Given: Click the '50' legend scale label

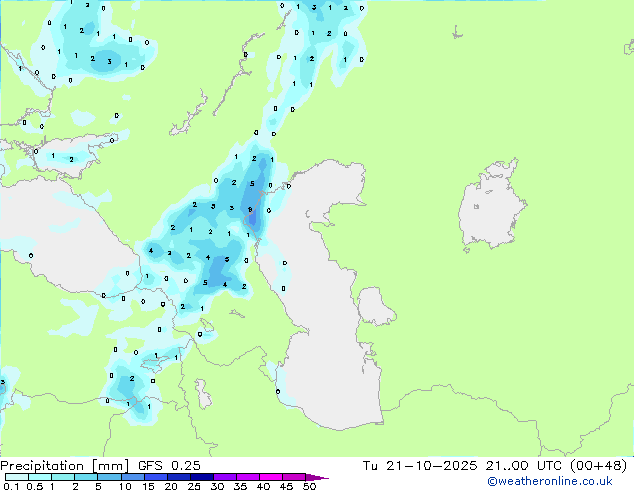Looking at the screenshot, I should pos(309,486).
